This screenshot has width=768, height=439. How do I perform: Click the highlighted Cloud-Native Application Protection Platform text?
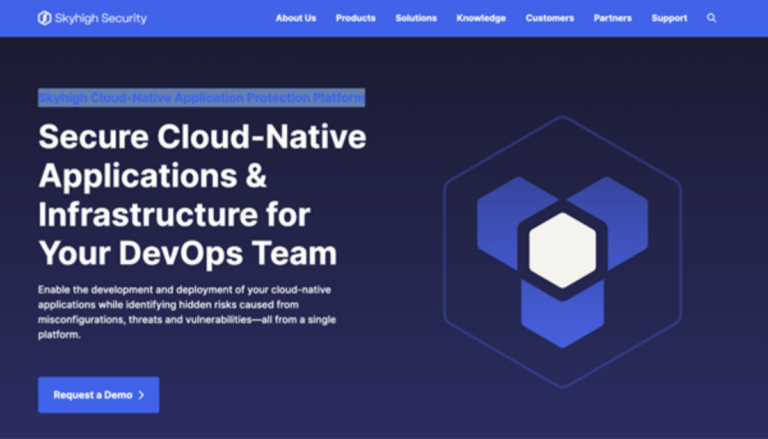pyautogui.click(x=201, y=98)
